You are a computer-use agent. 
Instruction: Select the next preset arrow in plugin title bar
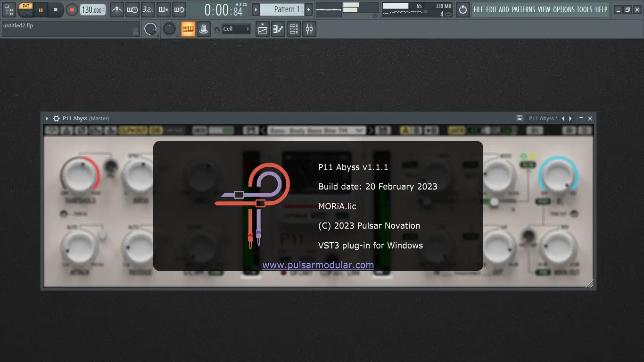pos(570,118)
